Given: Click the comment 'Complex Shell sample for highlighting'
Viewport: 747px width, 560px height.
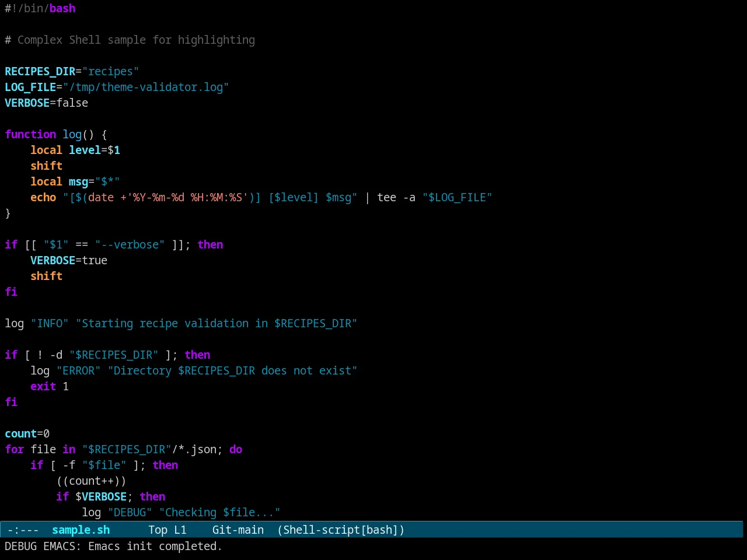Looking at the screenshot, I should (x=136, y=40).
